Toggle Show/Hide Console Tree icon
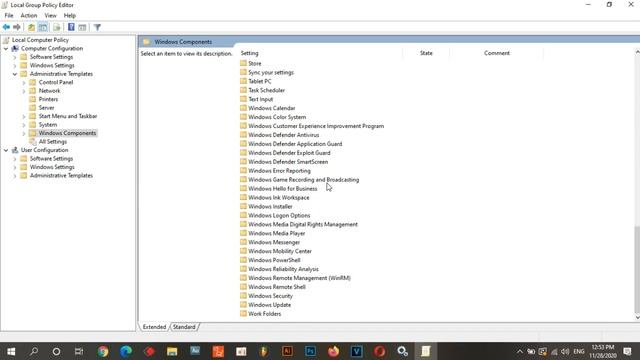Image resolution: width=640 pixels, height=360 pixels. pyautogui.click(x=43, y=27)
